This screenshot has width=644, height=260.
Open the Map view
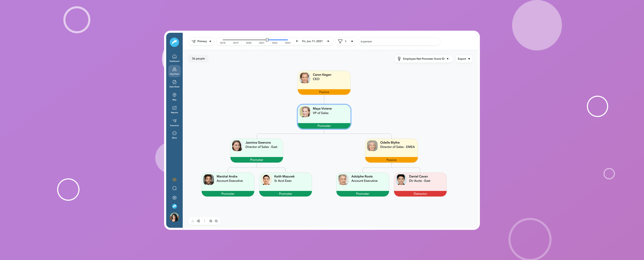(174, 96)
